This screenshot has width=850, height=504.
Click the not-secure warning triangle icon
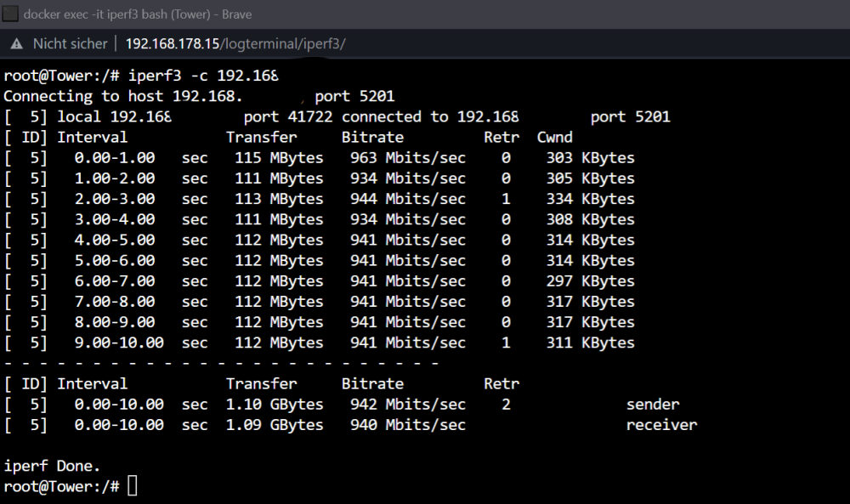[x=17, y=44]
